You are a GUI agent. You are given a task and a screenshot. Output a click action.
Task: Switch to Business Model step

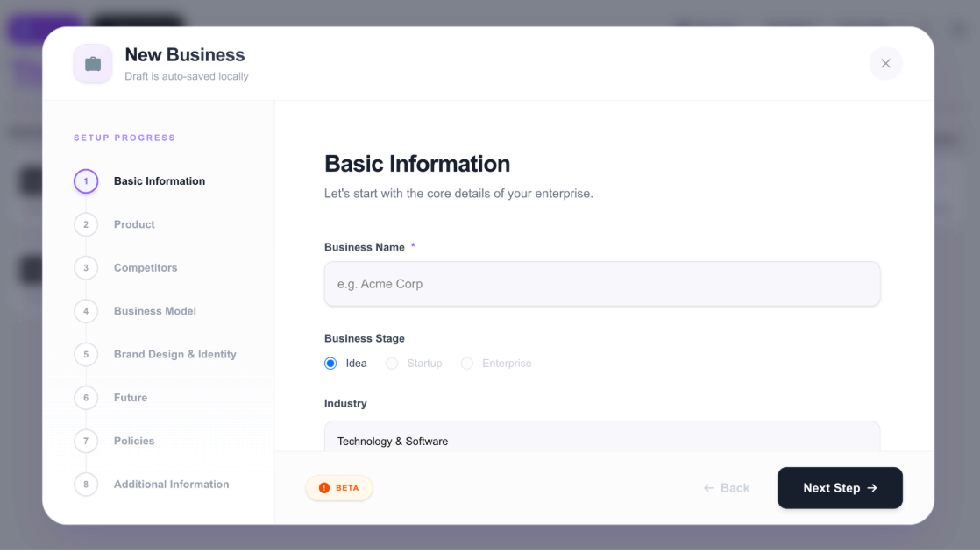[155, 311]
